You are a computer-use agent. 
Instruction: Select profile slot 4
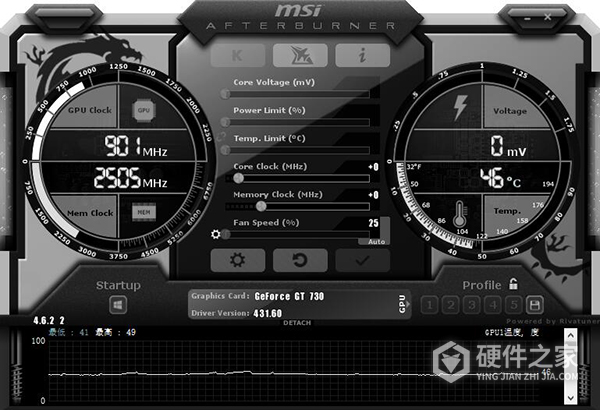coord(492,305)
